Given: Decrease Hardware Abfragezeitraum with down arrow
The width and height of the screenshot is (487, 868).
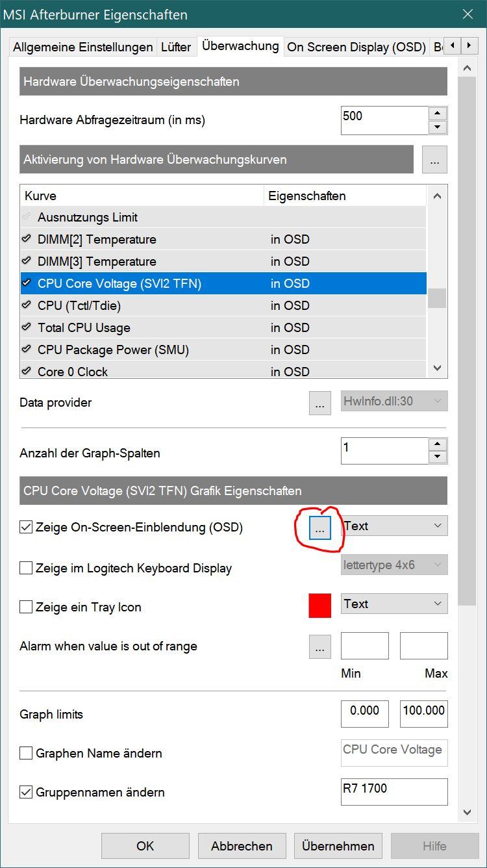Looking at the screenshot, I should click(x=438, y=128).
